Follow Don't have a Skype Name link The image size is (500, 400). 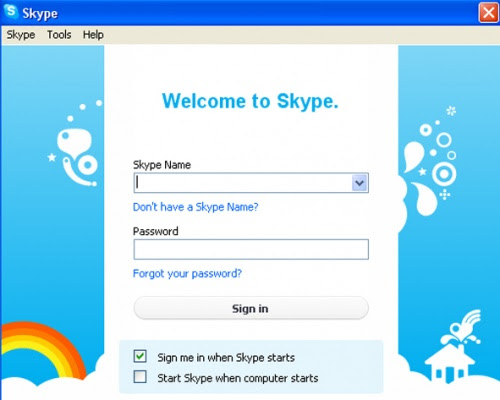coord(196,207)
